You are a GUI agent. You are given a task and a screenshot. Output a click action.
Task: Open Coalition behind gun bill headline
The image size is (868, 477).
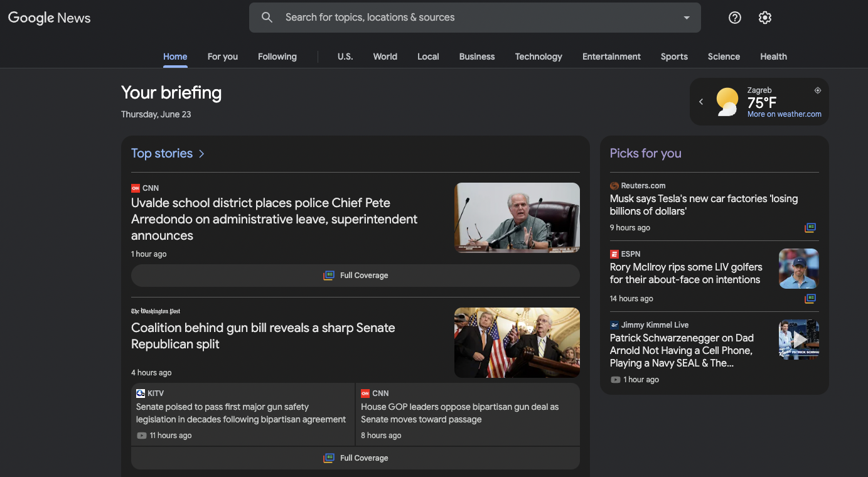click(x=263, y=336)
